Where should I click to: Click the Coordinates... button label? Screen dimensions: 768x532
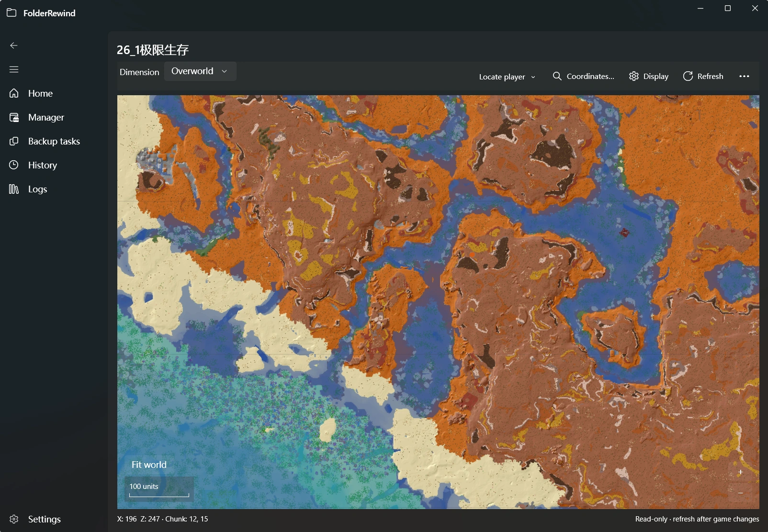tap(590, 76)
